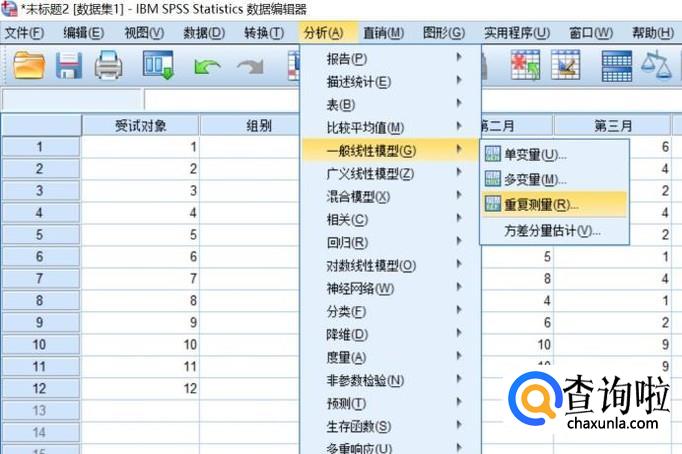Click the gray Redo arrow icon
682x454 pixels.
249,67
